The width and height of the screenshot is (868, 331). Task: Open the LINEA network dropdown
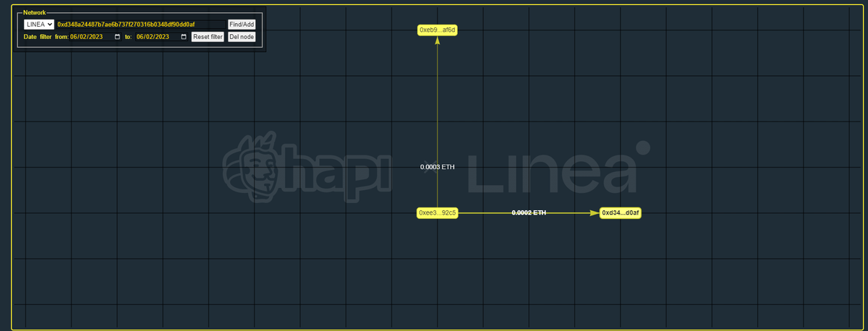pyautogui.click(x=38, y=25)
